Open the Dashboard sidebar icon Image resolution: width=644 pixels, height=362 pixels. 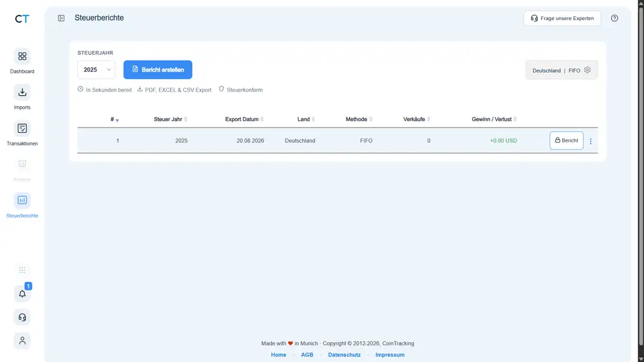coord(22,56)
